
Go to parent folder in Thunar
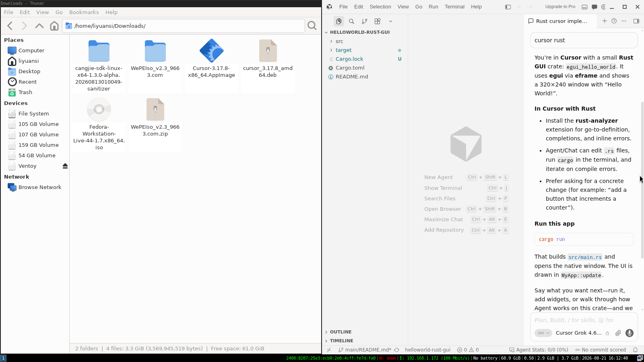coord(39,26)
